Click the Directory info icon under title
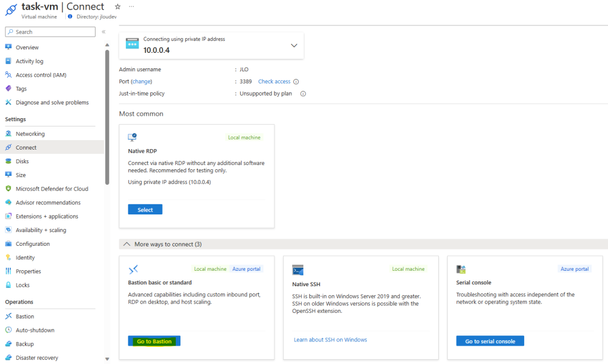This screenshot has height=364, width=608. tap(70, 17)
